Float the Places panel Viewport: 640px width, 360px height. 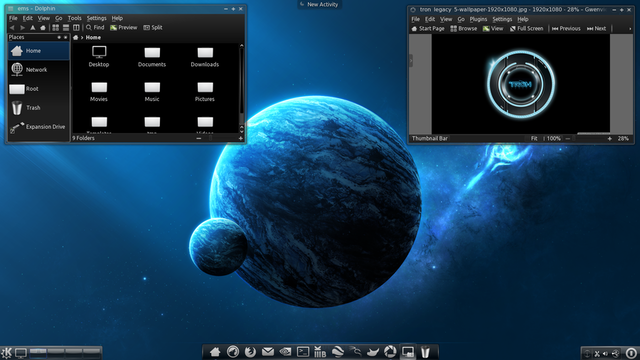59,37
